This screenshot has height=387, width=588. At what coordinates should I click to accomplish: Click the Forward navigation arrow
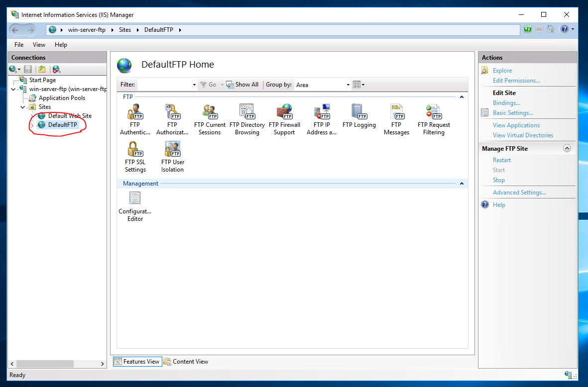tap(31, 30)
